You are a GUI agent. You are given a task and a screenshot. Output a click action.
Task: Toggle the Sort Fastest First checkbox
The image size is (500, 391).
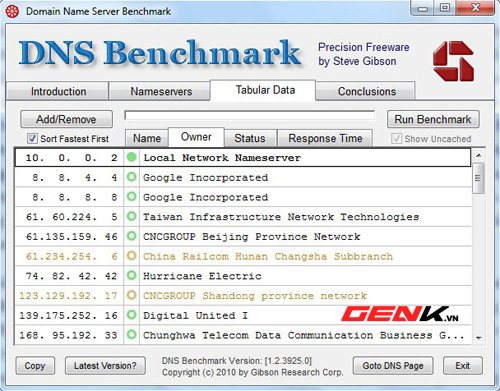(32, 138)
